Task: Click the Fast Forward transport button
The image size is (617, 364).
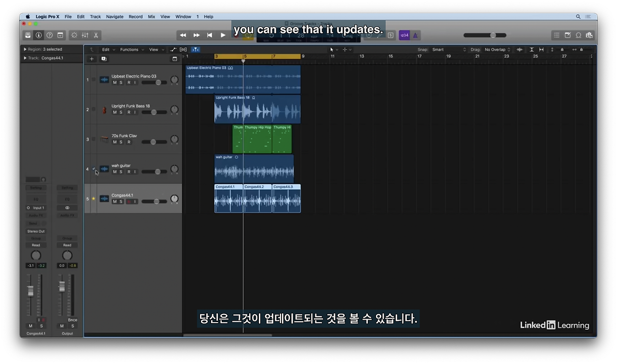Action: tap(197, 35)
